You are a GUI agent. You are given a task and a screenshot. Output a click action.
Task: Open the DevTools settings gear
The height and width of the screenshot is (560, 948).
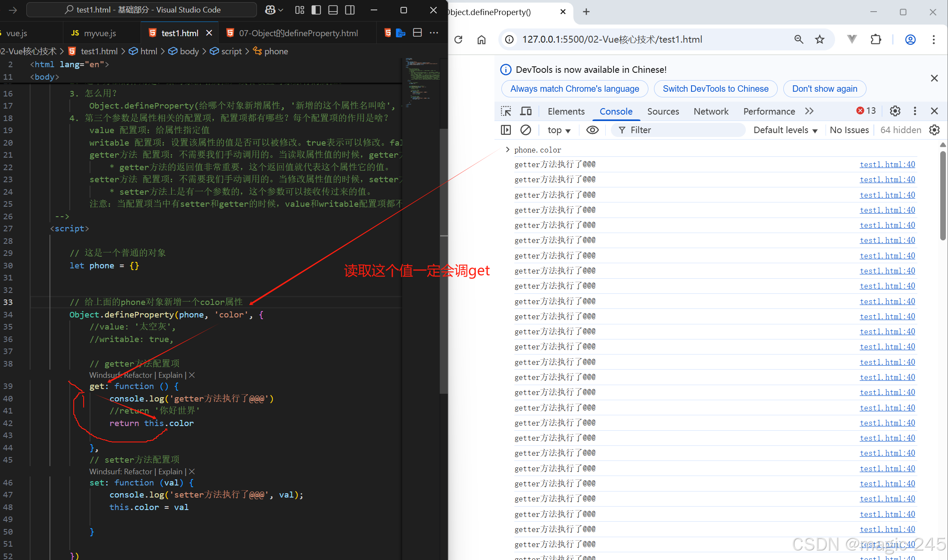(x=895, y=111)
